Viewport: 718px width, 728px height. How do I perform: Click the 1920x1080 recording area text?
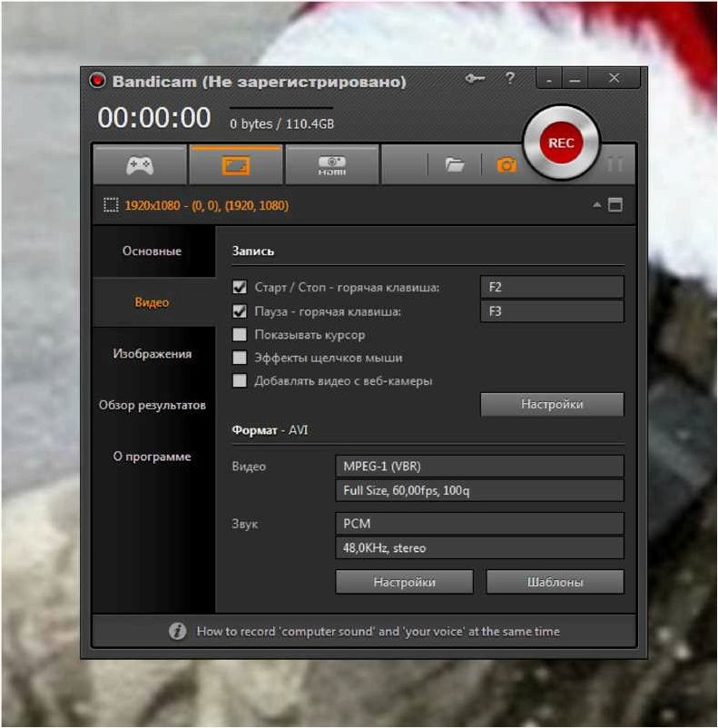point(207,205)
